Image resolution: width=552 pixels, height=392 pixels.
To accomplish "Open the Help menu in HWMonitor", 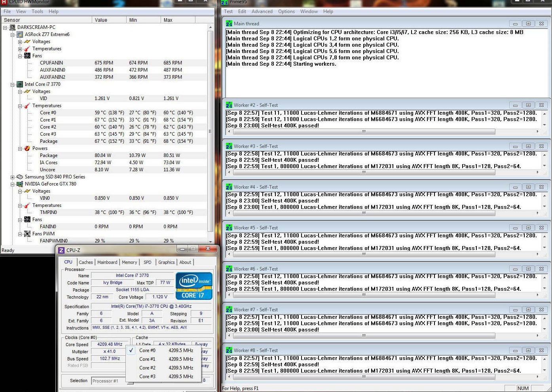I will (x=53, y=11).
